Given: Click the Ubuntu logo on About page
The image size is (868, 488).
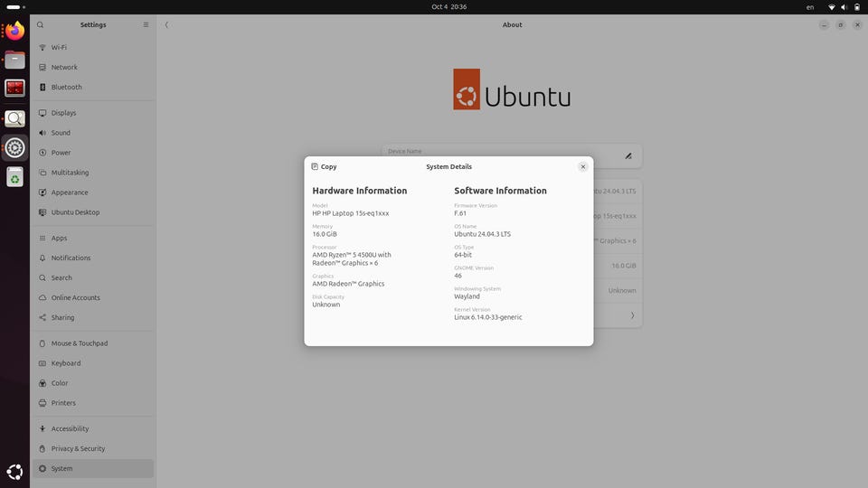Looking at the screenshot, I should coord(512,89).
